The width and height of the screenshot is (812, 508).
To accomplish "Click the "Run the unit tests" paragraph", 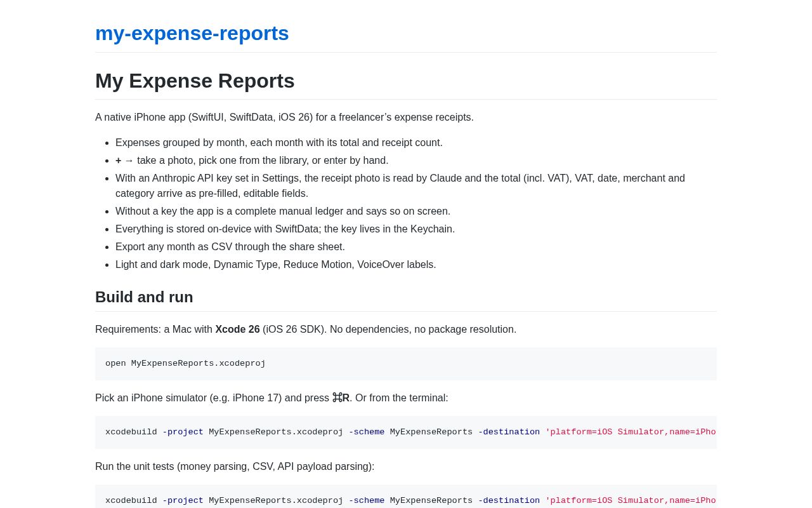I will (235, 467).
